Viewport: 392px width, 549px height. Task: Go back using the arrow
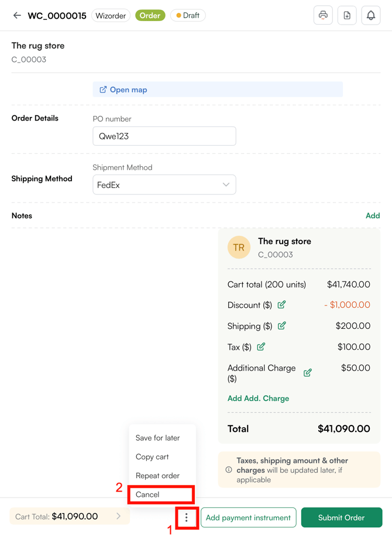coord(16,15)
